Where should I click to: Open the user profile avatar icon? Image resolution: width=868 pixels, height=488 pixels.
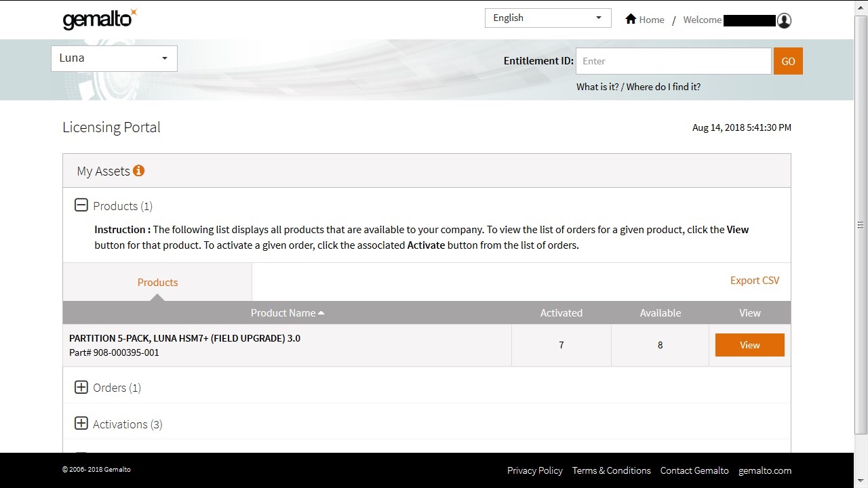[x=784, y=20]
